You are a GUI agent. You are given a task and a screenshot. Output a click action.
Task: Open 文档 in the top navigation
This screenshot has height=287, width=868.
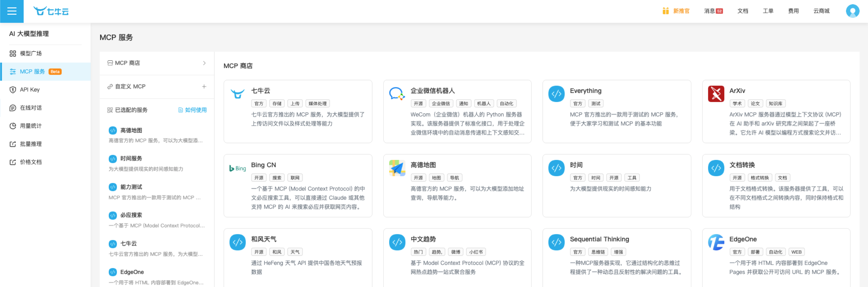click(742, 11)
